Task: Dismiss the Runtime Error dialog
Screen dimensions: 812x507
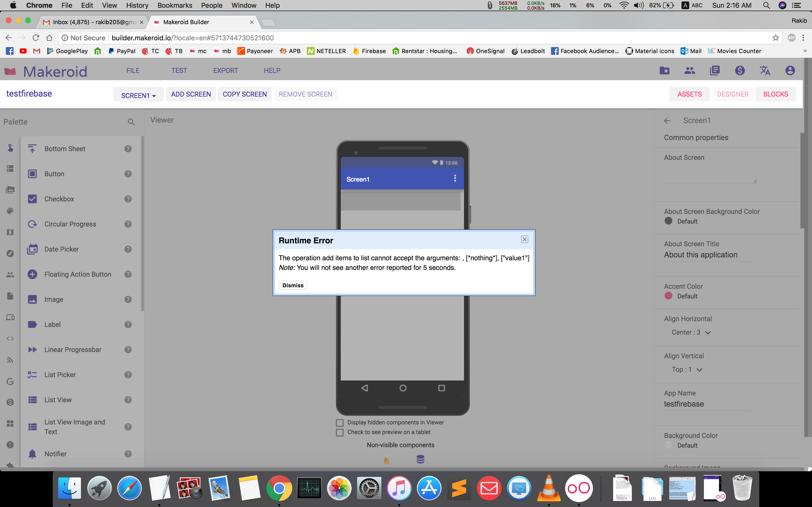Action: (293, 285)
